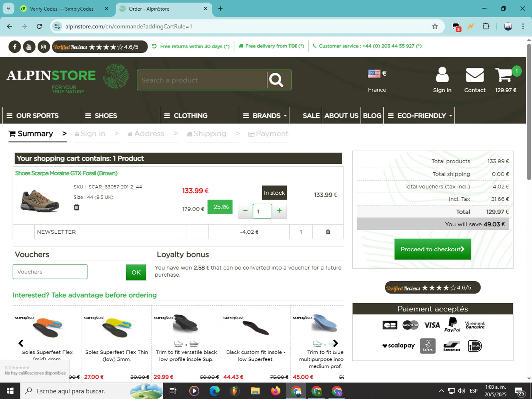Screen dimensions: 532x399
Task: Delete Scarpa Moraine shoes with trash icon
Action: point(77,207)
